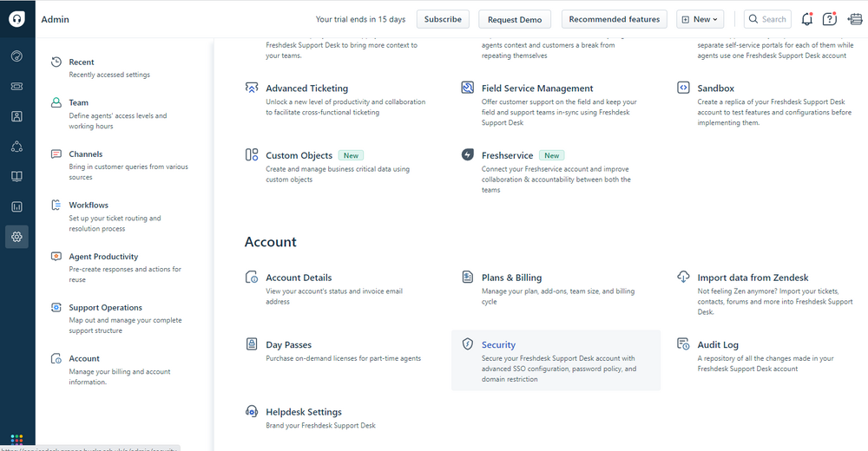Open the notifications bell icon
The height and width of the screenshot is (451, 868).
[x=807, y=19]
